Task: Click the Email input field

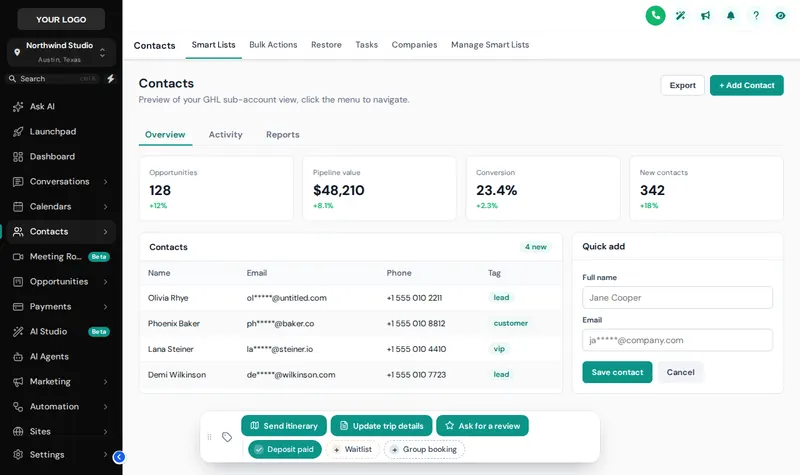Action: [677, 340]
